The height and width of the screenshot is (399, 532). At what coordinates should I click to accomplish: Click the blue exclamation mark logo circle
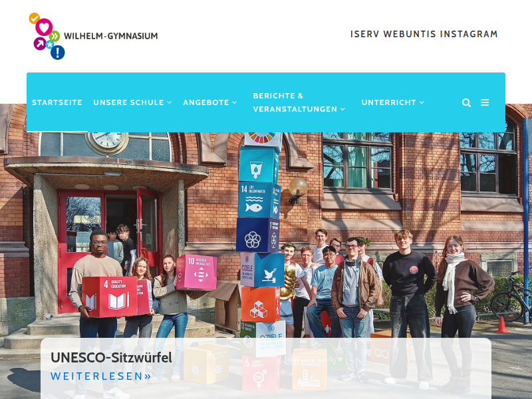58,53
